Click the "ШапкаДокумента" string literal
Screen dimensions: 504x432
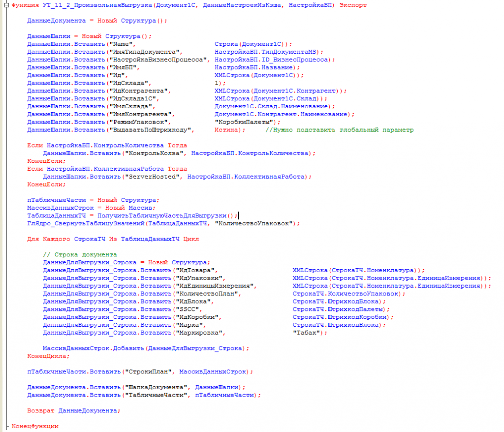pos(156,388)
